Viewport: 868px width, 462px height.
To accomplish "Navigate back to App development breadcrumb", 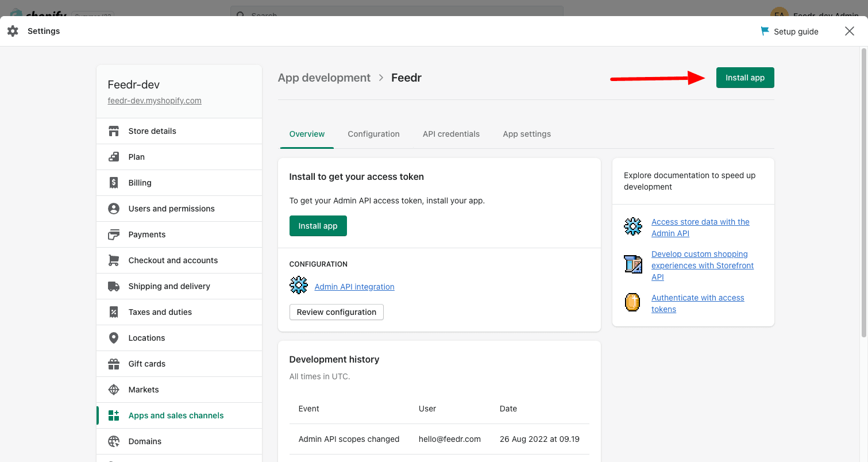I will click(324, 78).
